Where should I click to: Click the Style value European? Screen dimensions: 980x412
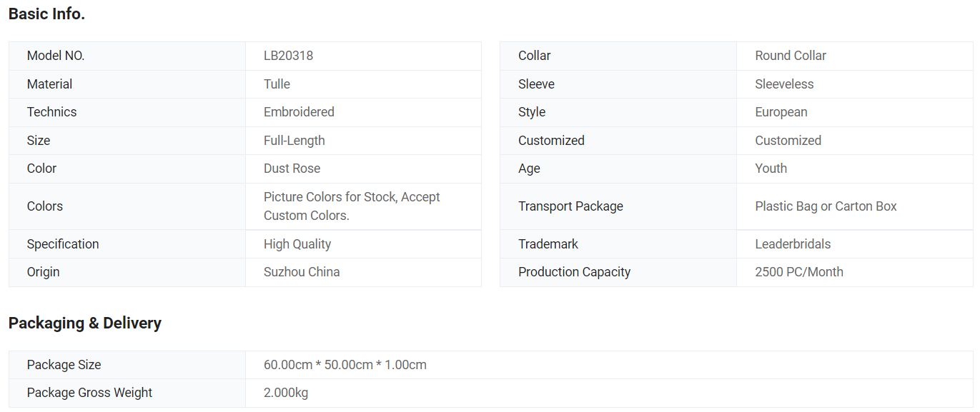pyautogui.click(x=781, y=112)
